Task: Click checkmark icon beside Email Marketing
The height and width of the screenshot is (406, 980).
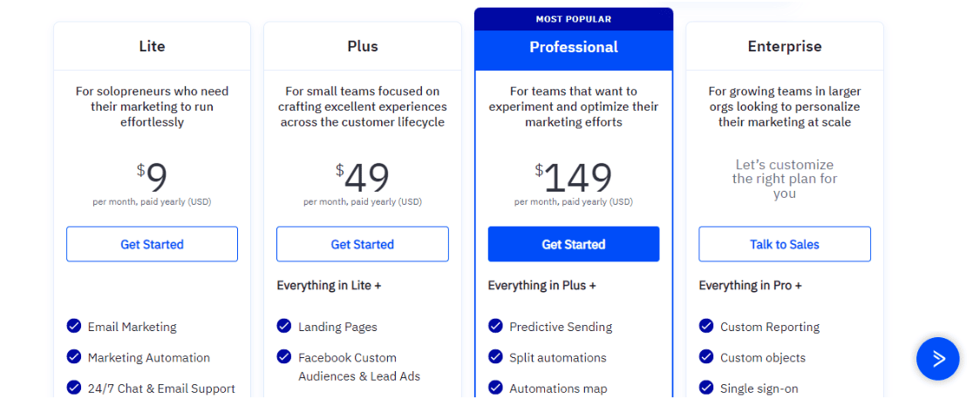Action: [x=74, y=326]
